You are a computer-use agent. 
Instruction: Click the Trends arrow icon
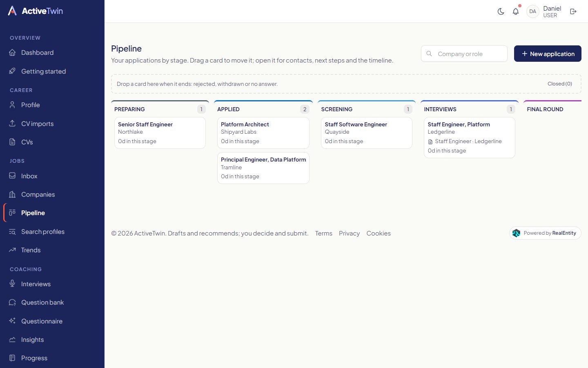pyautogui.click(x=12, y=250)
